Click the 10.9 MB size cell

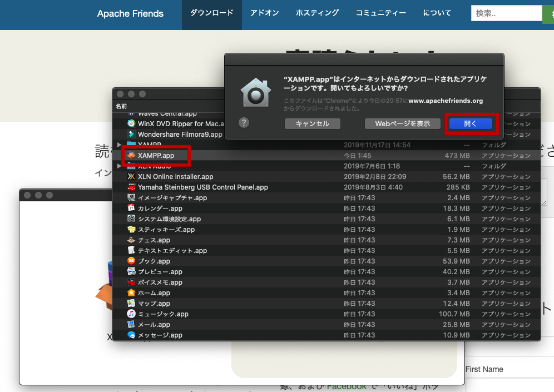pyautogui.click(x=457, y=335)
